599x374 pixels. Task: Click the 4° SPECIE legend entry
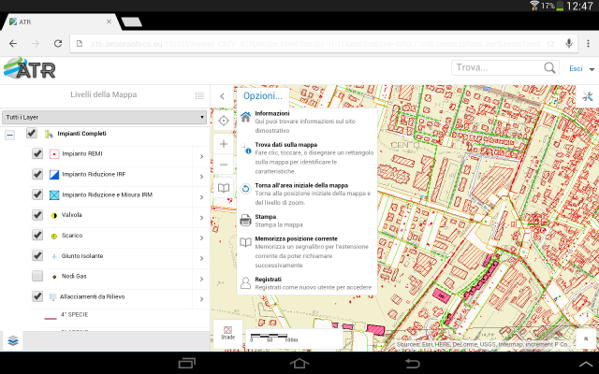(x=74, y=314)
